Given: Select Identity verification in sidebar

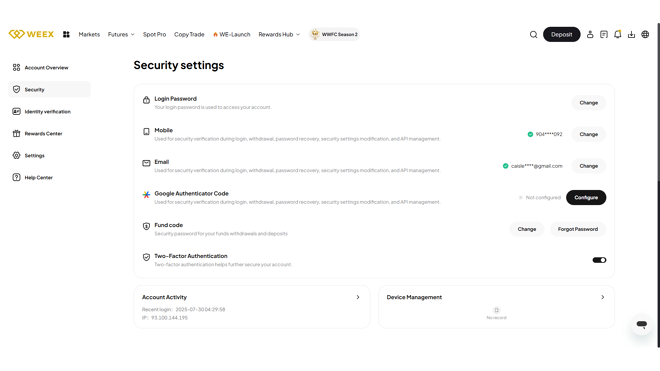Looking at the screenshot, I should pyautogui.click(x=49, y=112).
